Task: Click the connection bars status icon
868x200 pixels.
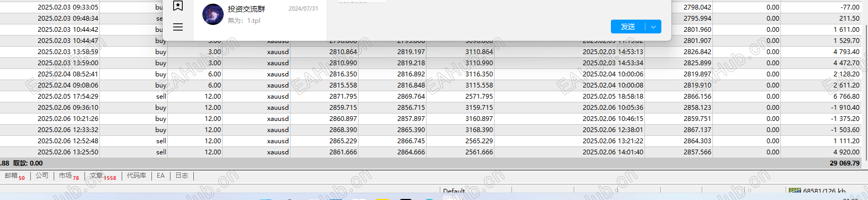Action: [x=795, y=190]
